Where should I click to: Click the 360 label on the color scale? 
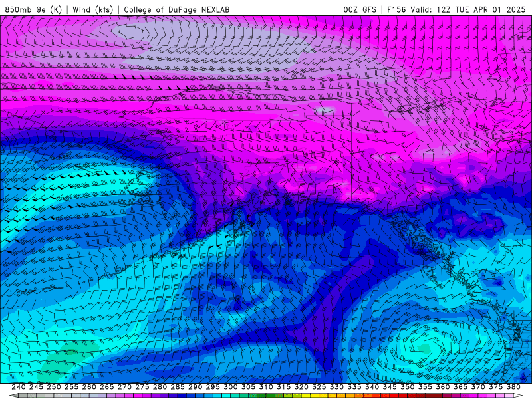[x=442, y=387]
